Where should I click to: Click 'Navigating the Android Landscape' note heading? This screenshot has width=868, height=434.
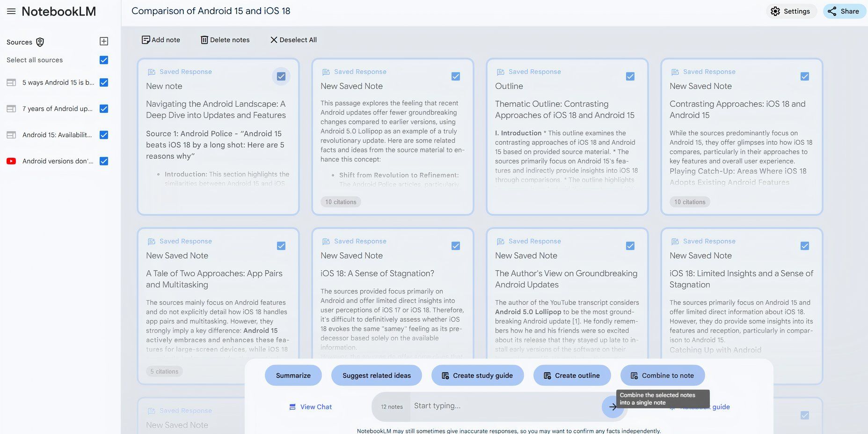216,110
